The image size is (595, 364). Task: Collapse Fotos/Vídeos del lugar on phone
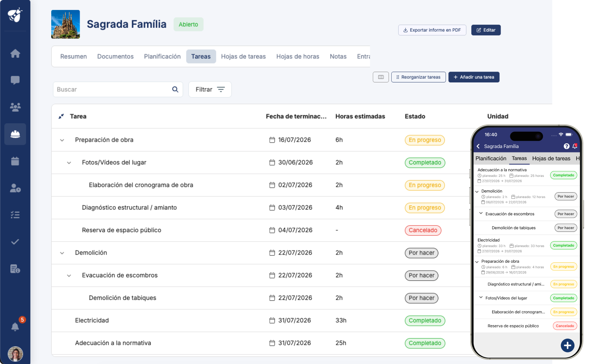(x=481, y=297)
